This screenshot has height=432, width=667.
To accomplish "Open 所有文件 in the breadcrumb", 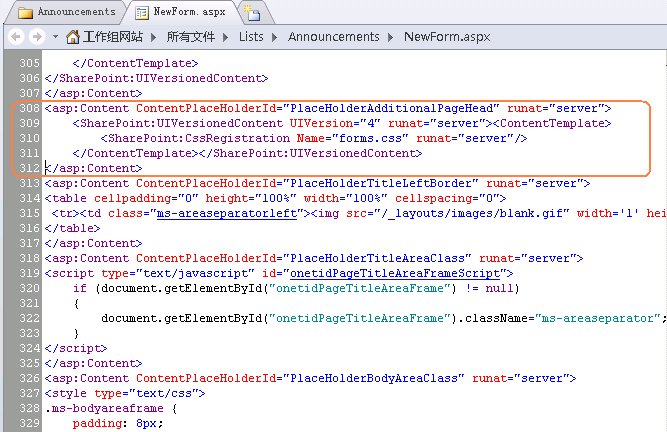I will click(191, 37).
